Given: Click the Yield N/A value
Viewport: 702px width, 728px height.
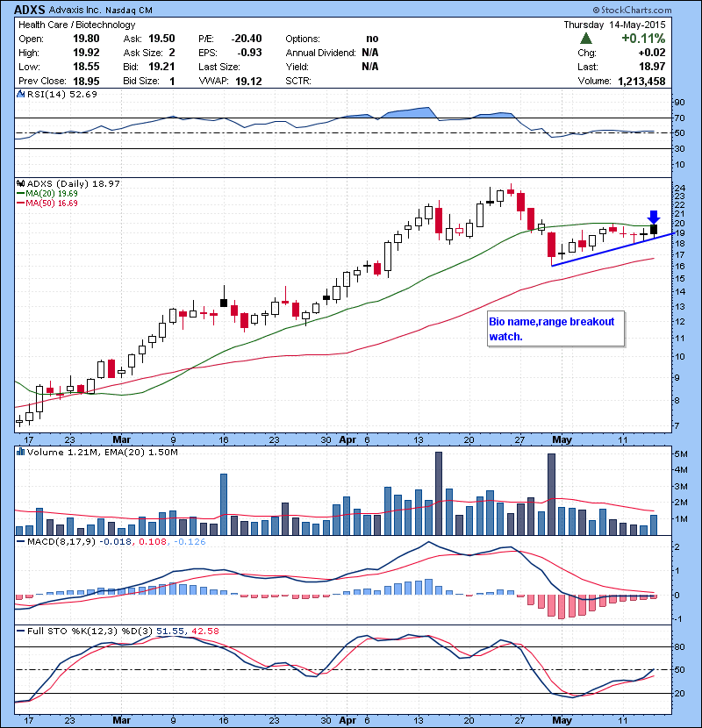Looking at the screenshot, I should coord(369,67).
